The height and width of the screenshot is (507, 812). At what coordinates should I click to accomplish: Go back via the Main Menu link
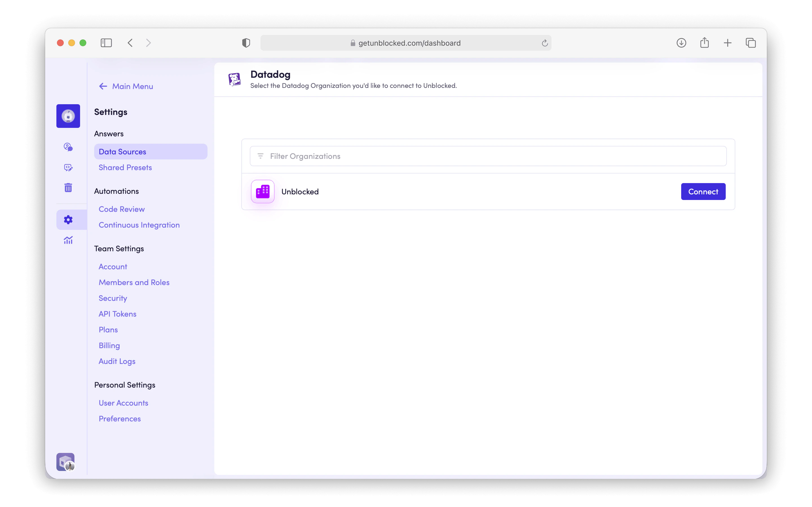[132, 86]
